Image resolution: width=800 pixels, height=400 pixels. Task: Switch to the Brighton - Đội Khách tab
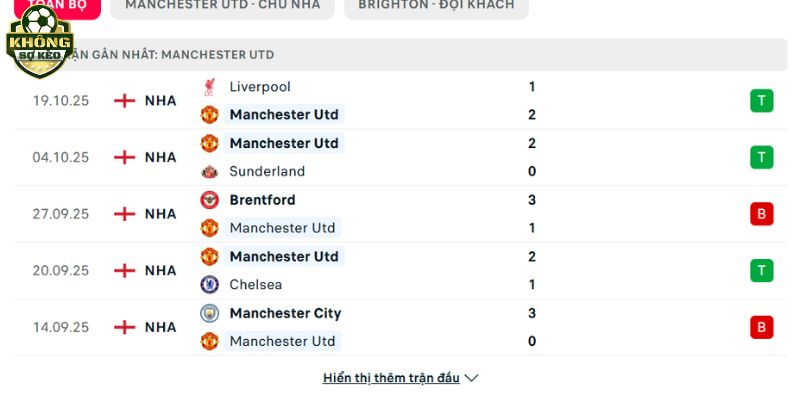tap(436, 5)
